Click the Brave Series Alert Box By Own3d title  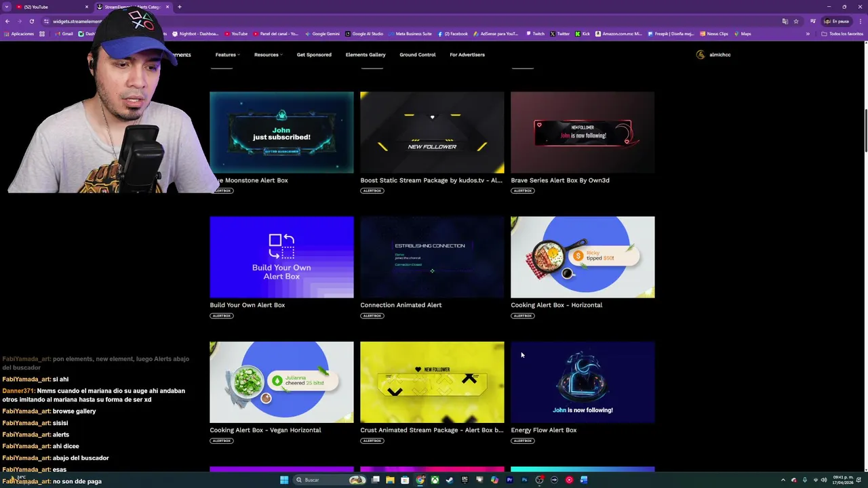pyautogui.click(x=560, y=180)
